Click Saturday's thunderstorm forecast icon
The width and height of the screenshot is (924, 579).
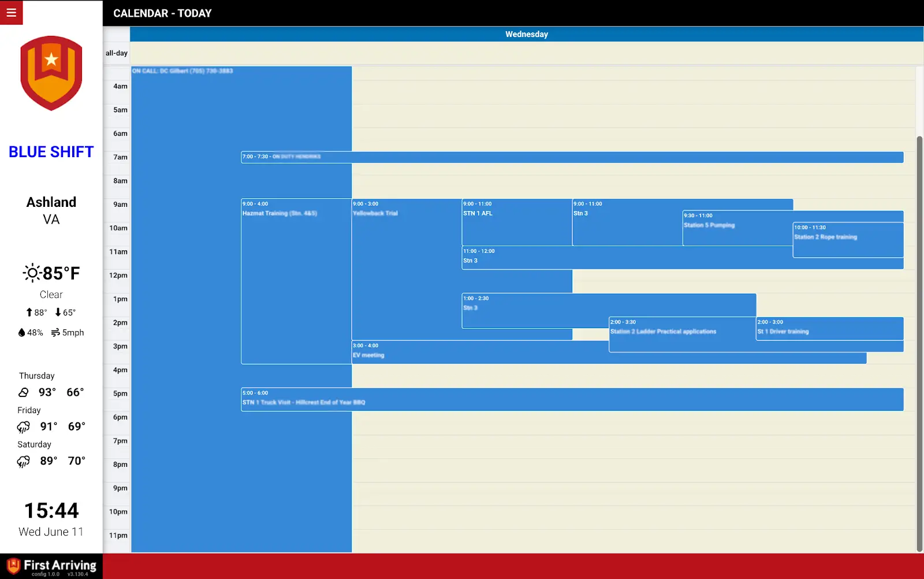click(x=24, y=461)
